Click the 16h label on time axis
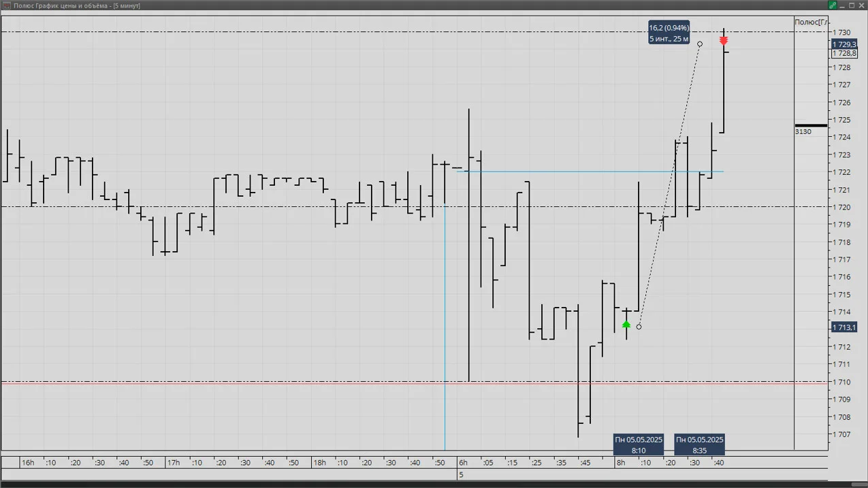This screenshot has height=488, width=868. coord(28,463)
